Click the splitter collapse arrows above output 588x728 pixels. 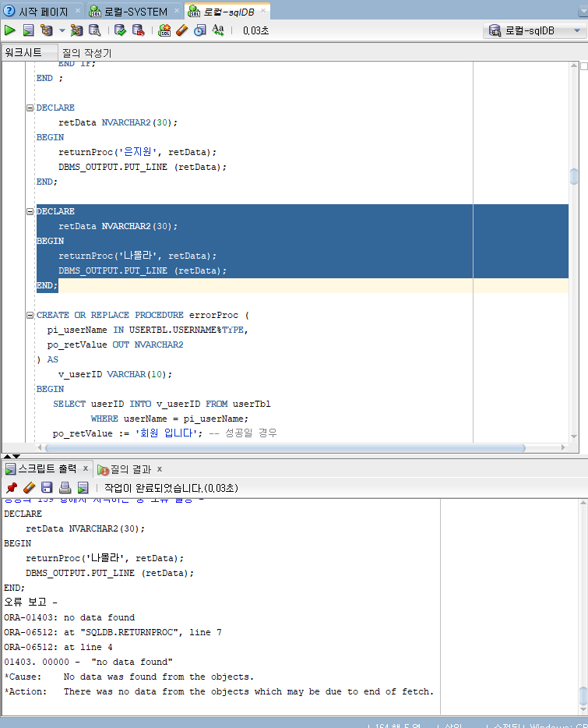click(12, 457)
